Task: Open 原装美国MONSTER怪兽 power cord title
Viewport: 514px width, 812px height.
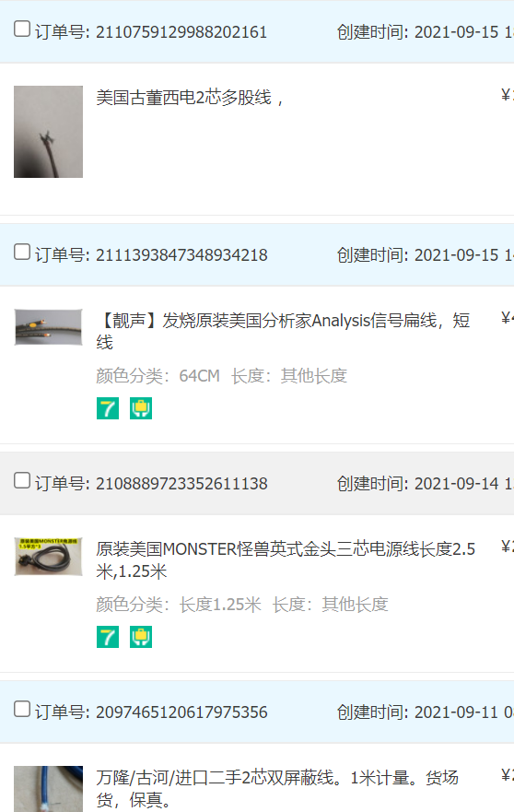Action: pos(286,559)
